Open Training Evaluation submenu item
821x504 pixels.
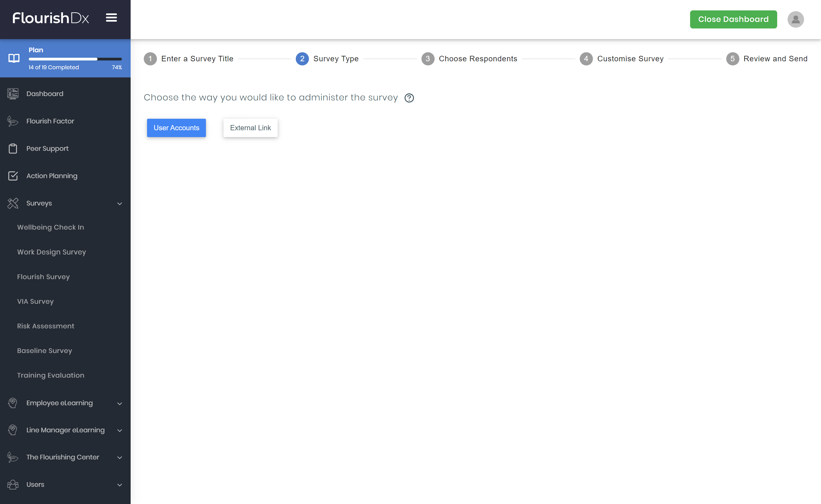coord(51,375)
